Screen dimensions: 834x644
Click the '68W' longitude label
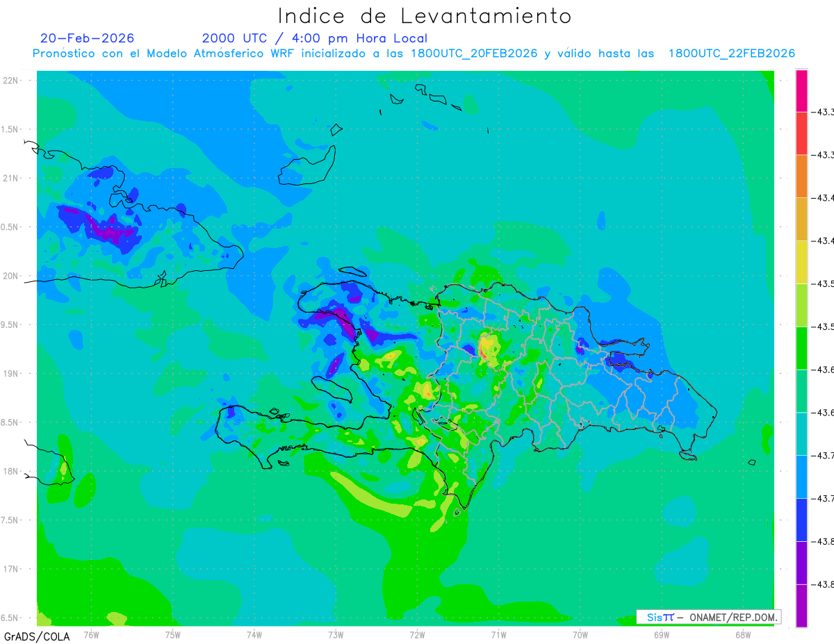tap(743, 634)
